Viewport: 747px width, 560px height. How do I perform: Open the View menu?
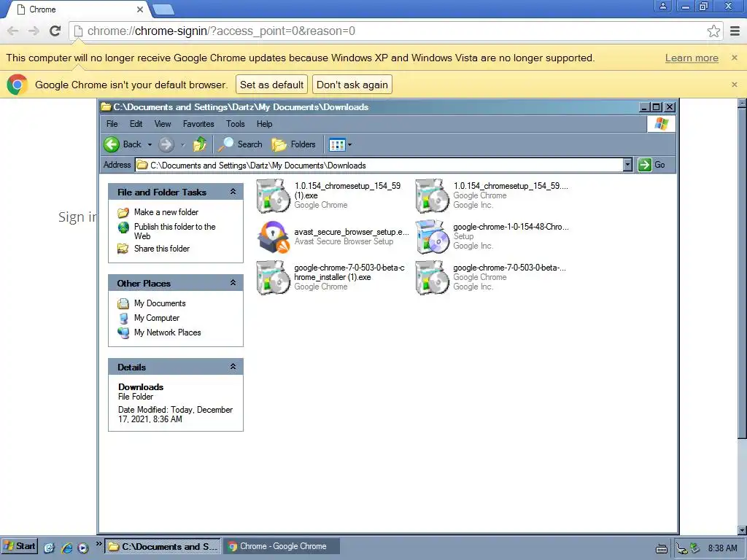pos(163,124)
